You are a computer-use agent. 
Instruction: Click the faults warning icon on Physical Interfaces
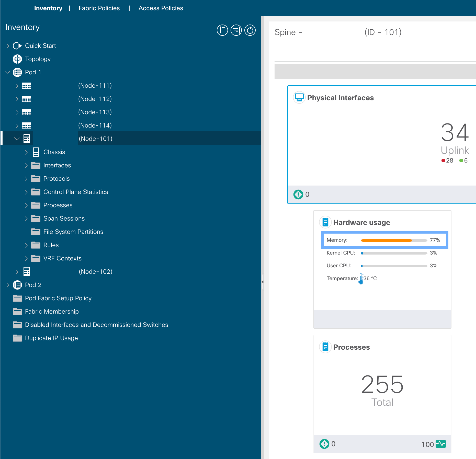coord(298,194)
